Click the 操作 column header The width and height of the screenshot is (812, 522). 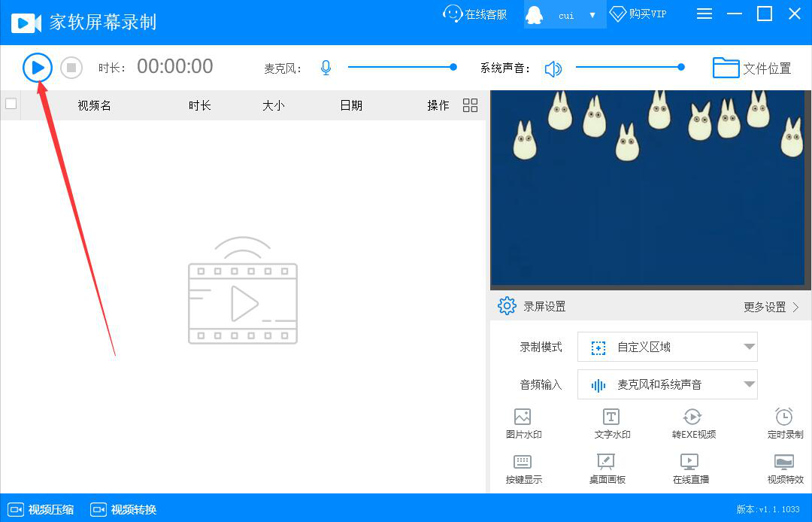pos(438,105)
